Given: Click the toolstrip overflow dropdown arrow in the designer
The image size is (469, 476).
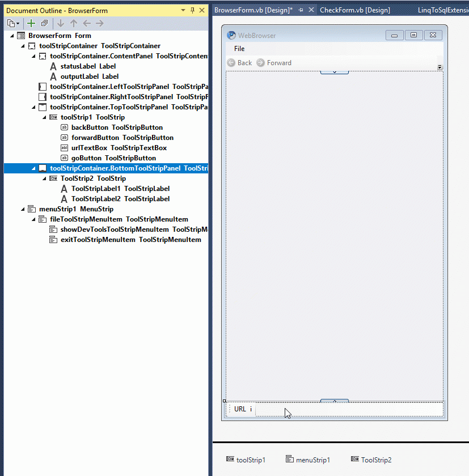Looking at the screenshot, I should (x=440, y=67).
